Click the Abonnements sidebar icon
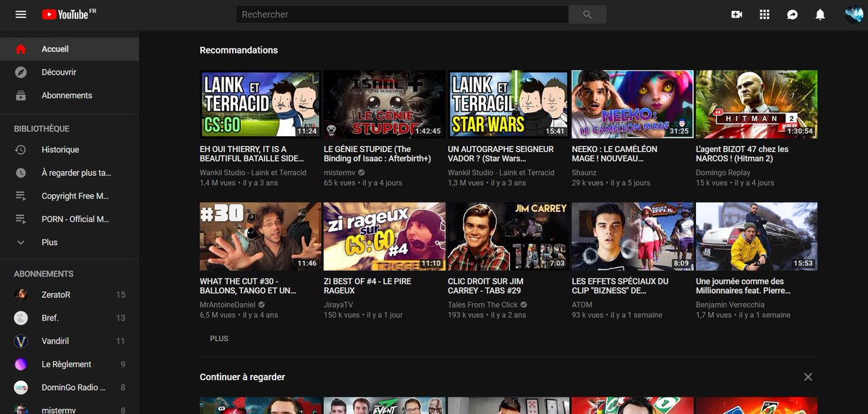Image resolution: width=868 pixels, height=414 pixels. click(21, 96)
